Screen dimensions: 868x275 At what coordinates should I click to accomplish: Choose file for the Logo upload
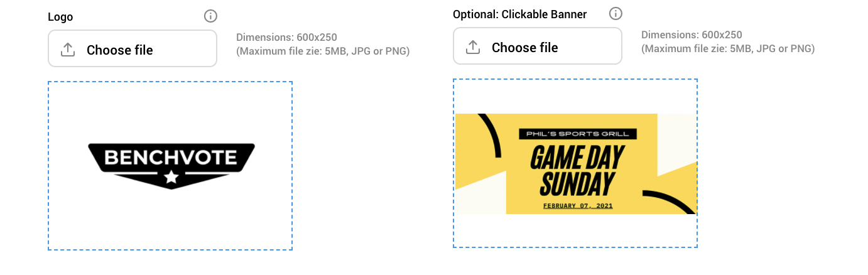pyautogui.click(x=133, y=48)
